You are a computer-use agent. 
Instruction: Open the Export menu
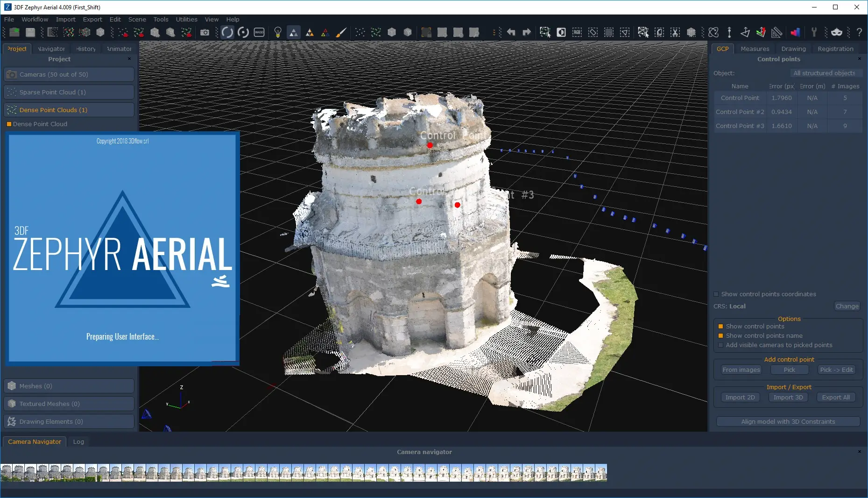point(92,19)
